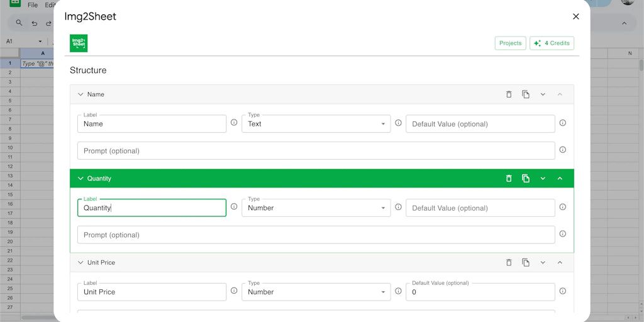644x322 pixels.
Task: Duplicate the Name field
Action: [x=526, y=94]
